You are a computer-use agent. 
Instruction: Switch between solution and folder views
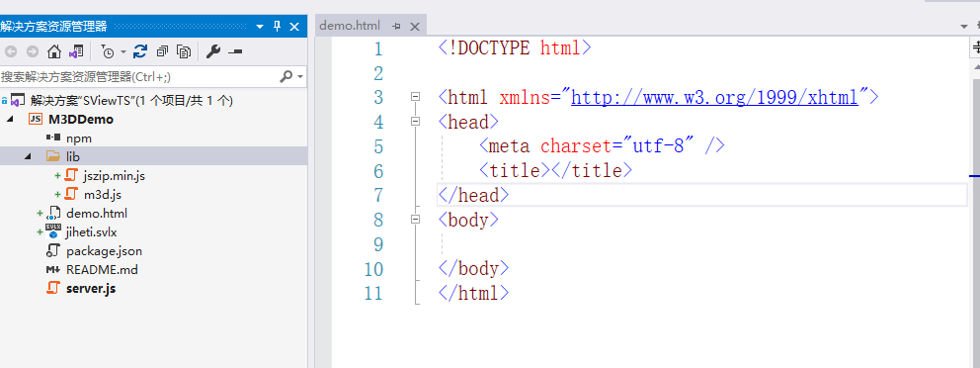point(76,51)
